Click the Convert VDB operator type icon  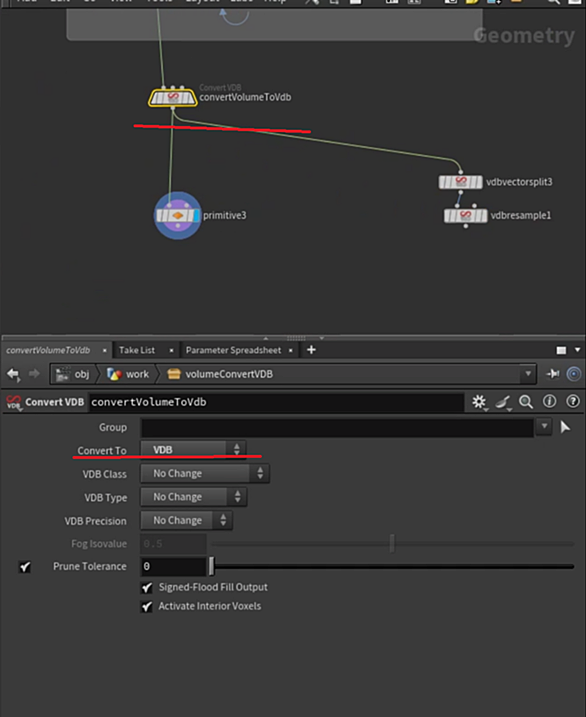click(13, 402)
